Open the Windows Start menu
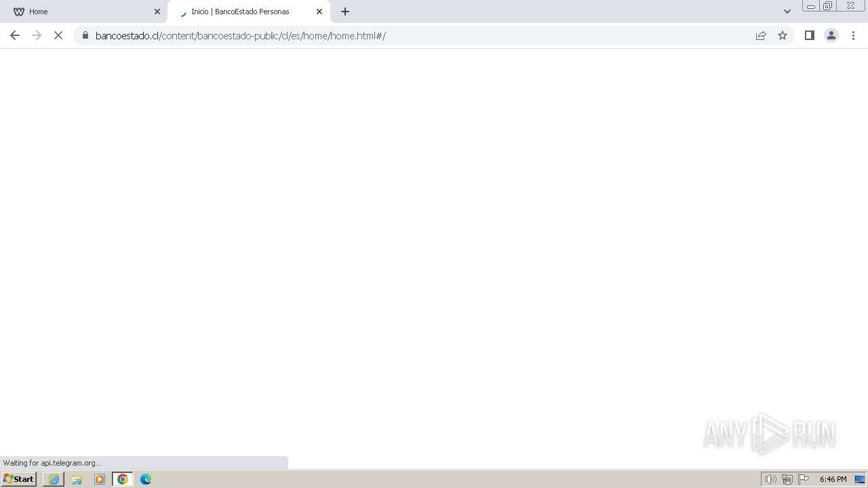Viewport: 868px width, 488px height. pyautogui.click(x=19, y=479)
